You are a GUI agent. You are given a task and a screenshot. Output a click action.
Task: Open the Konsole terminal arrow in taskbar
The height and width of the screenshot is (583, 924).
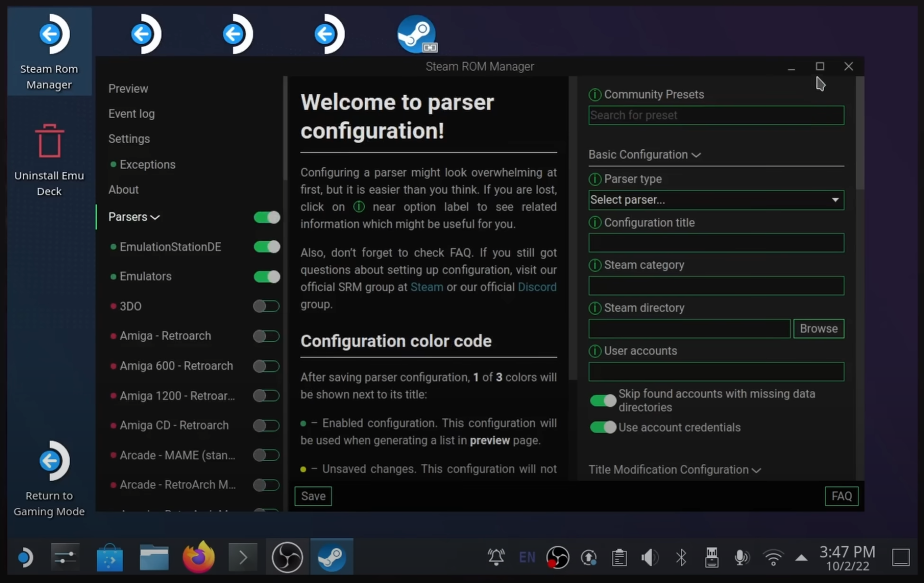[243, 557]
